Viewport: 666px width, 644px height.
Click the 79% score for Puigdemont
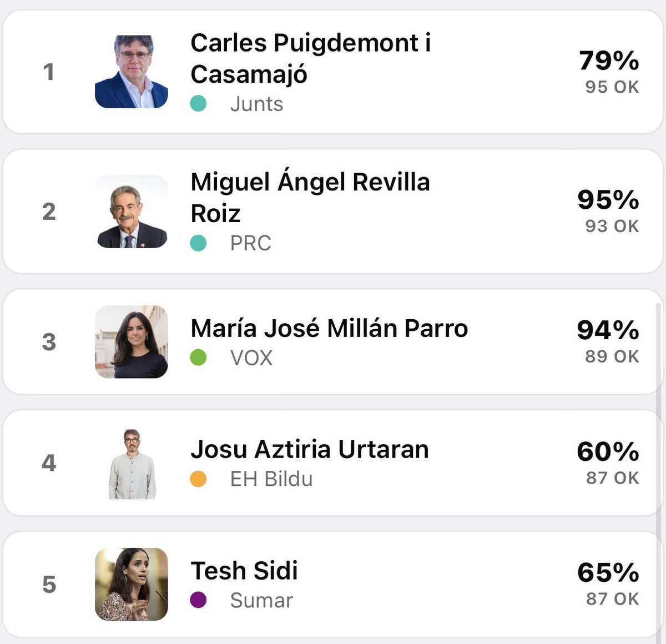609,61
